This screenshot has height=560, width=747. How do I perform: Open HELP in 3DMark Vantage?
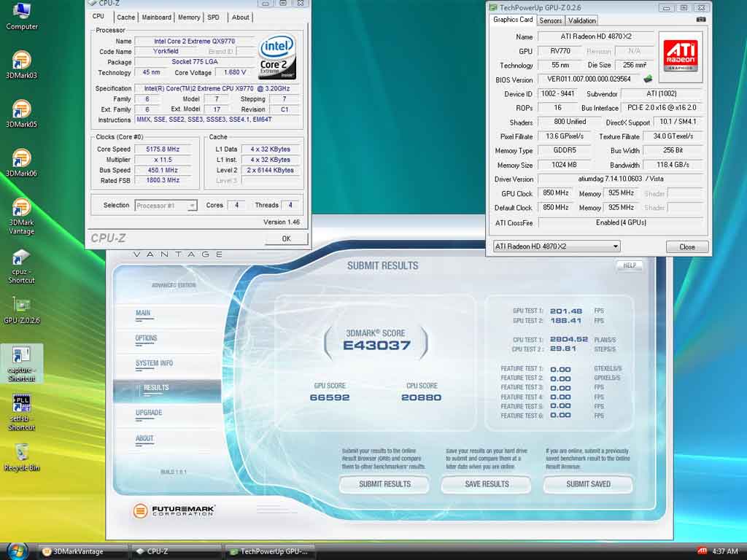630,265
